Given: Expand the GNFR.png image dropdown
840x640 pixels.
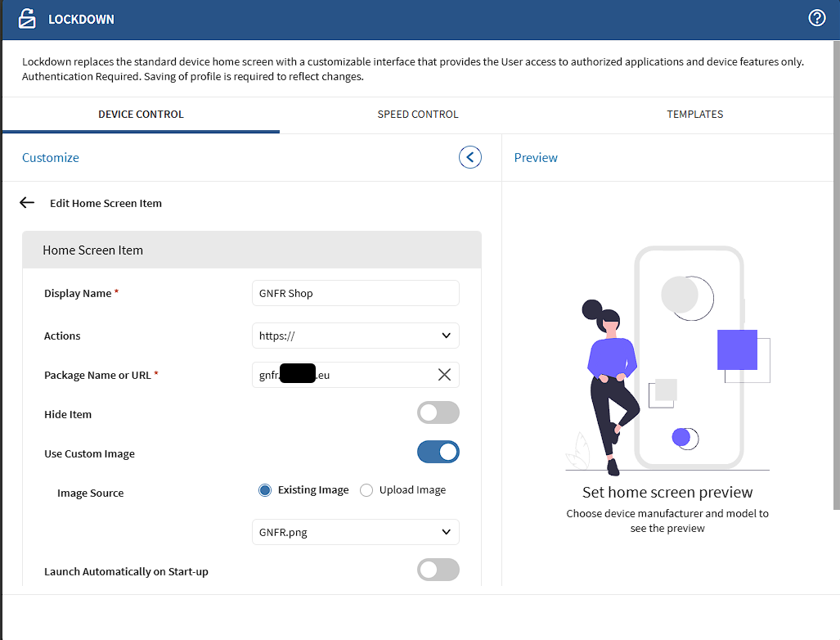Looking at the screenshot, I should [x=356, y=532].
